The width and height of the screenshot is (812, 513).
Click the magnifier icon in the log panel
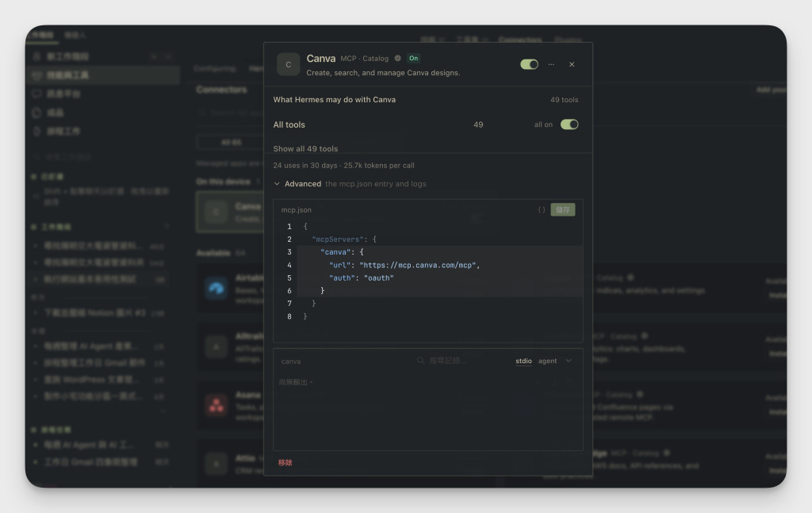pos(420,360)
